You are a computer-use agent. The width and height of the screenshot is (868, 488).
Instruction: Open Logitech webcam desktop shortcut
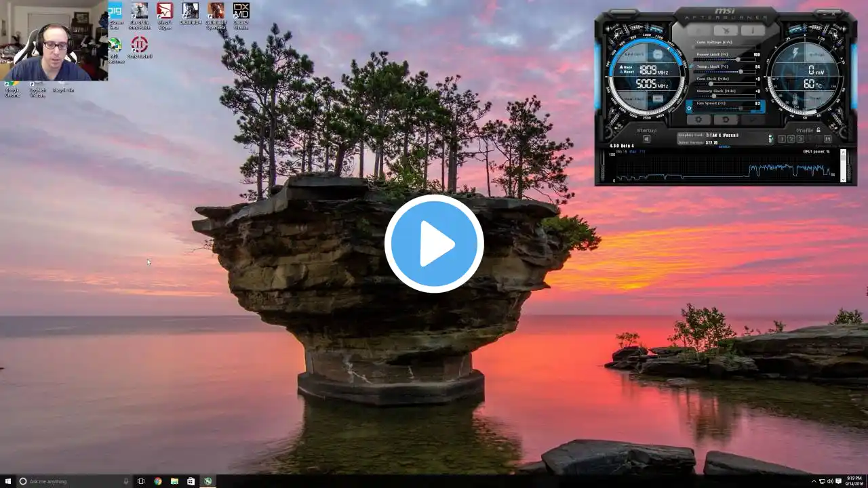[37, 89]
